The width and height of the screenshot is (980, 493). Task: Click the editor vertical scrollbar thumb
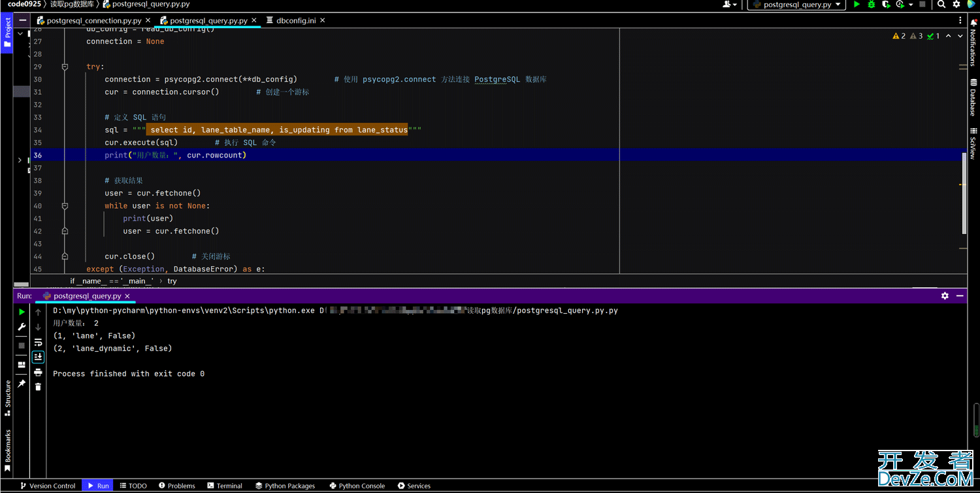click(x=964, y=192)
